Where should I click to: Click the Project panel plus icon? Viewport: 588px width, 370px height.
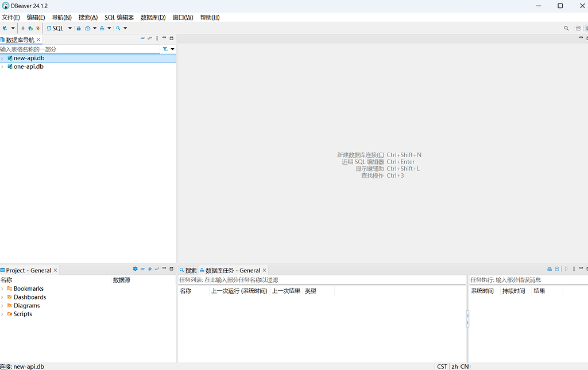click(x=150, y=269)
